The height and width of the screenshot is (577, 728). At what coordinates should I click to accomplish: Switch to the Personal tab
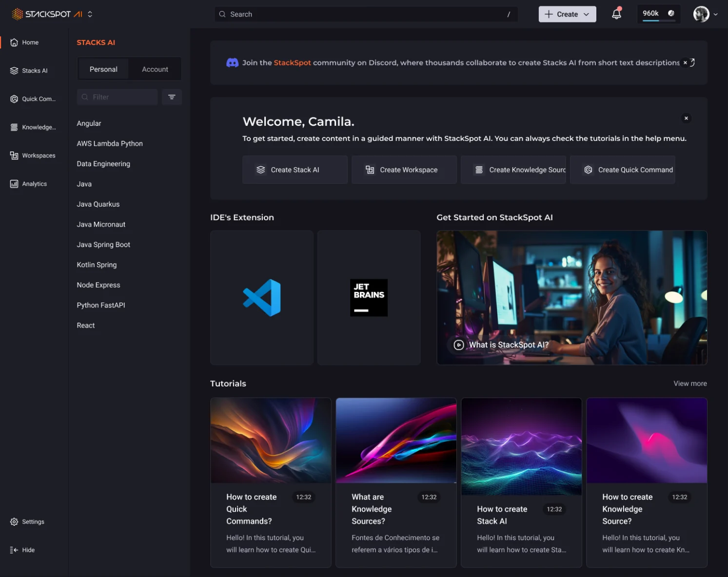(x=103, y=69)
